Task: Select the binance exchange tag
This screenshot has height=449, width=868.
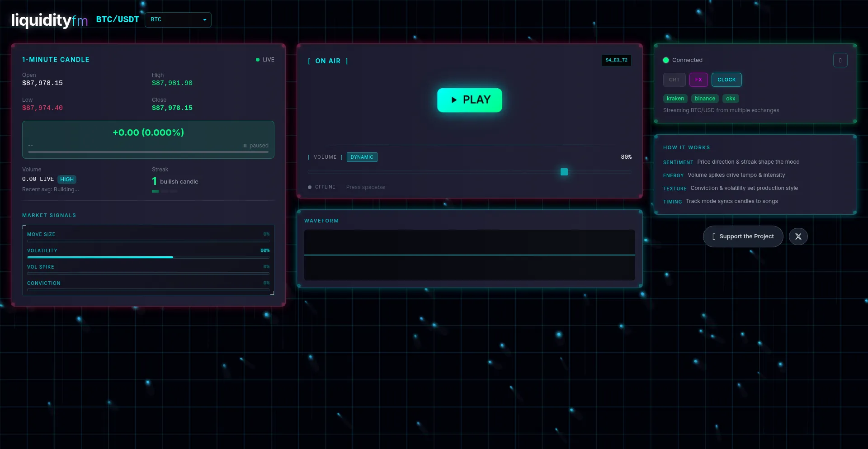Action: click(x=704, y=99)
